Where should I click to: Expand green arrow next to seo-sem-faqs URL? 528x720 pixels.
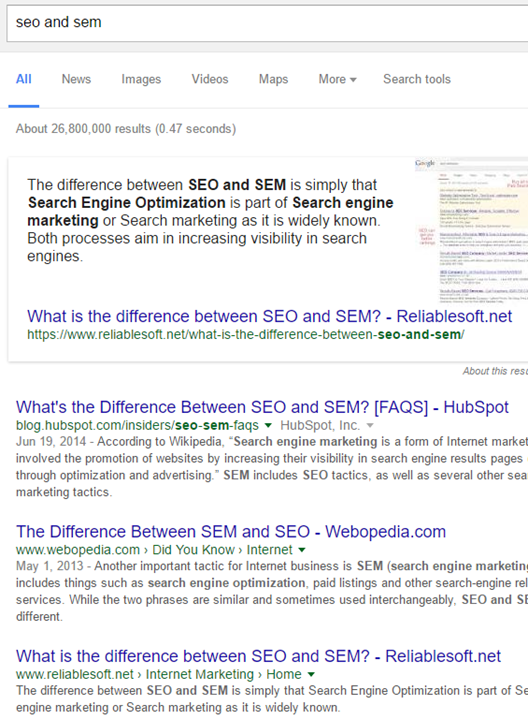(x=269, y=425)
